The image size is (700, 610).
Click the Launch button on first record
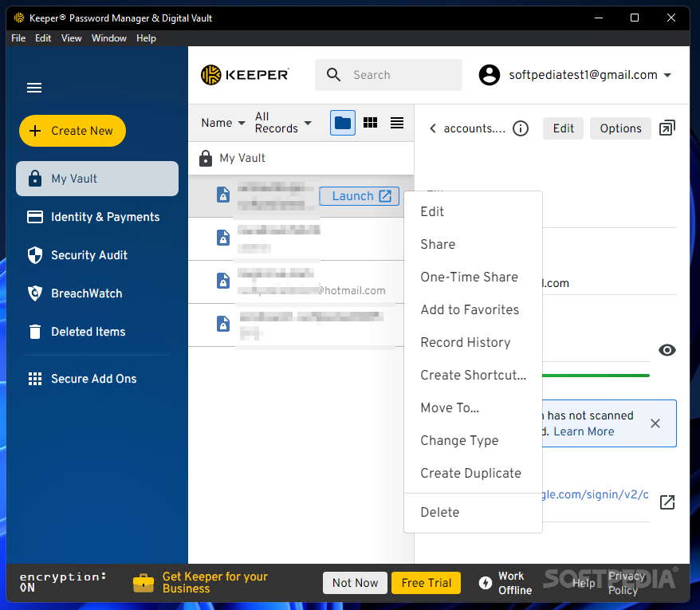360,196
